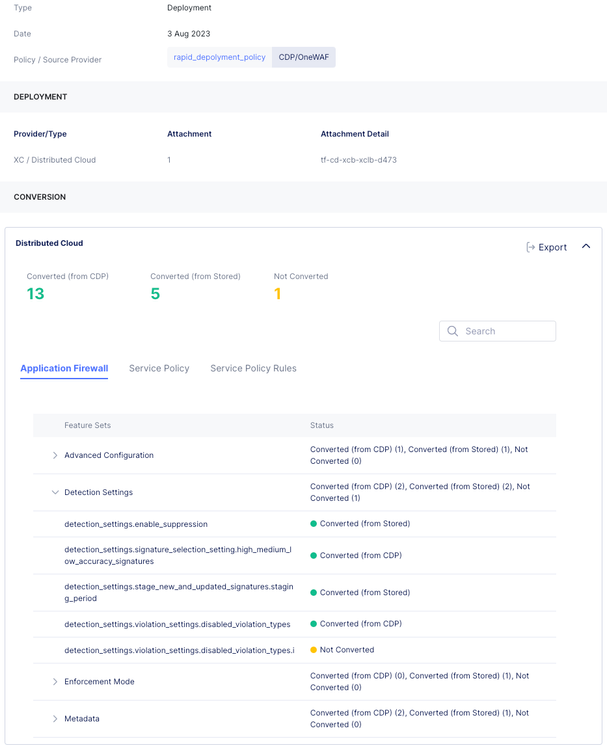Click the Not Converted count of 1
The height and width of the screenshot is (750, 607).
tap(277, 294)
